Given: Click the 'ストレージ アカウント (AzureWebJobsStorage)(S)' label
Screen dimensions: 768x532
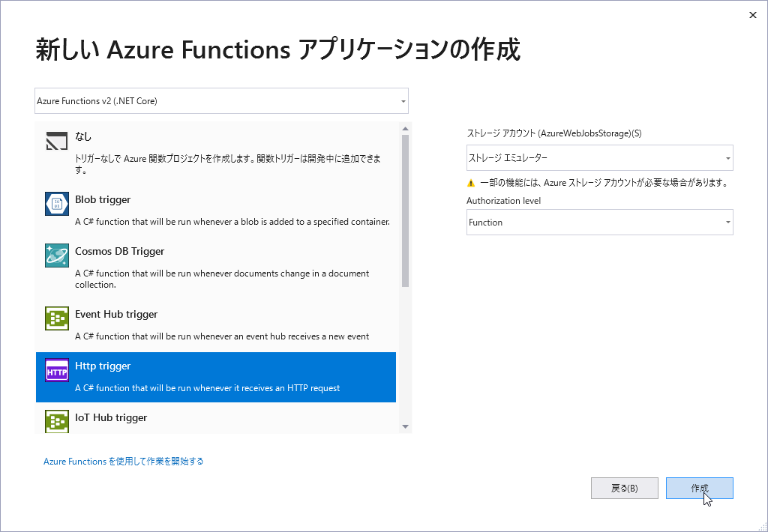Looking at the screenshot, I should (554, 133).
